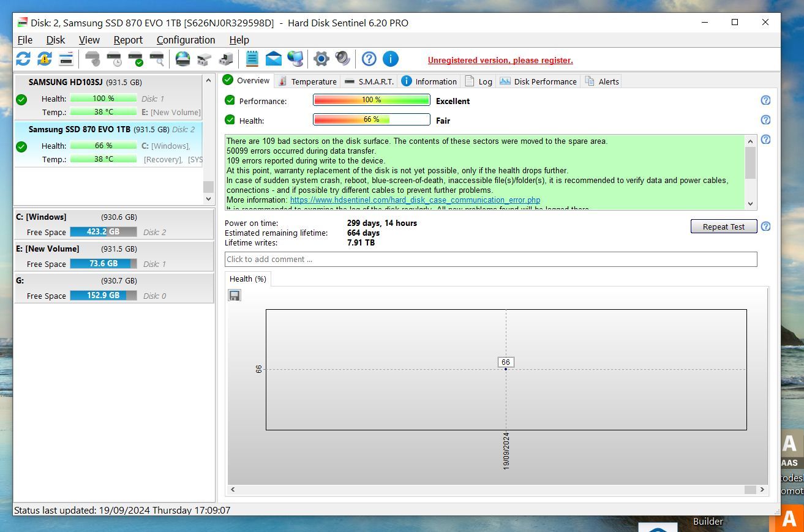
Task: Click disk list scrollbar down arrow
Action: (208, 199)
